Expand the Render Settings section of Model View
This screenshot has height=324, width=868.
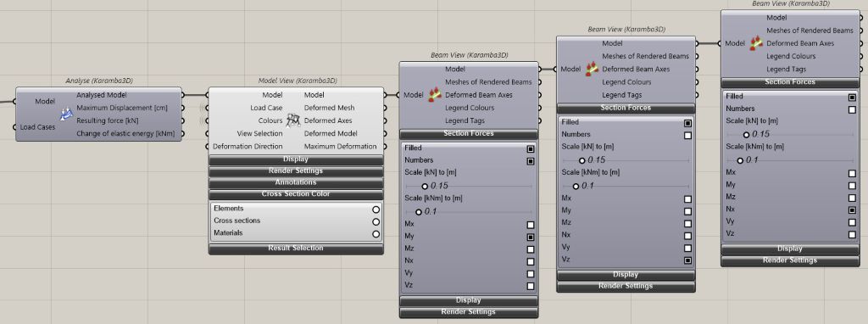[296, 170]
